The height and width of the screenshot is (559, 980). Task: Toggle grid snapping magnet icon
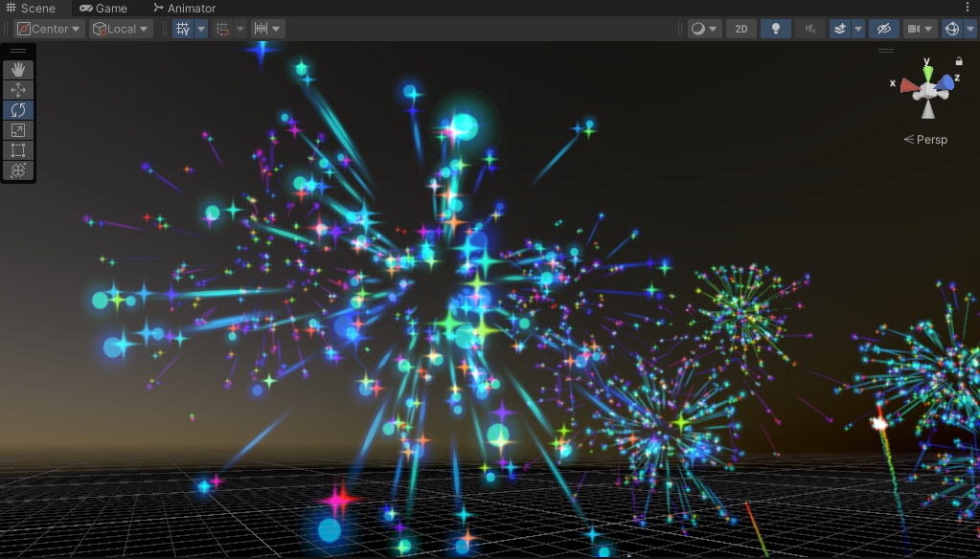coord(222,29)
